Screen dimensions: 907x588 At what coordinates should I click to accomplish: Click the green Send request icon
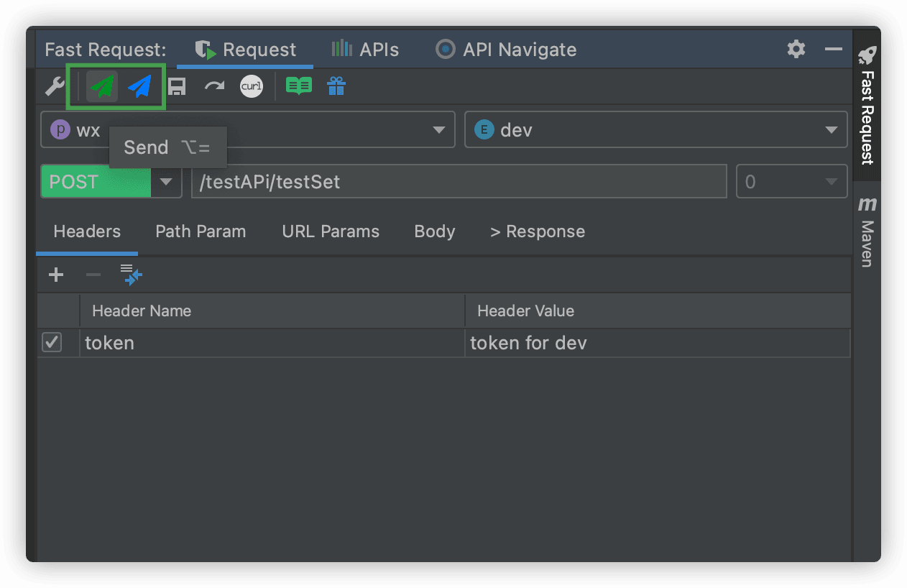tap(102, 87)
